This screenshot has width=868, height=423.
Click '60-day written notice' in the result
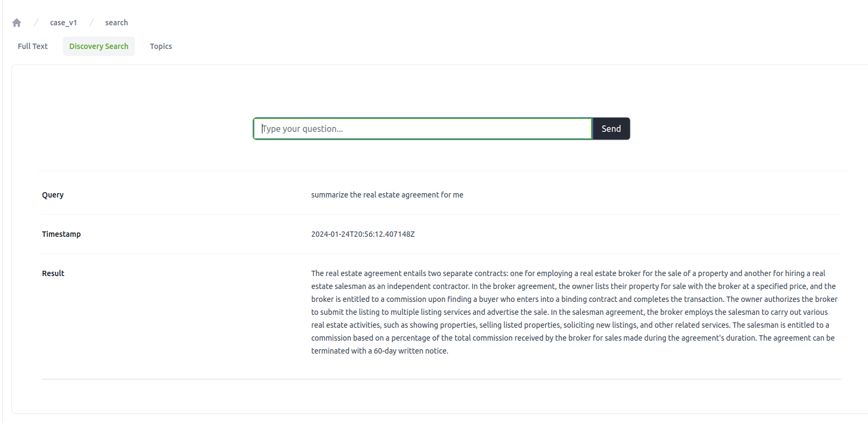coord(411,351)
